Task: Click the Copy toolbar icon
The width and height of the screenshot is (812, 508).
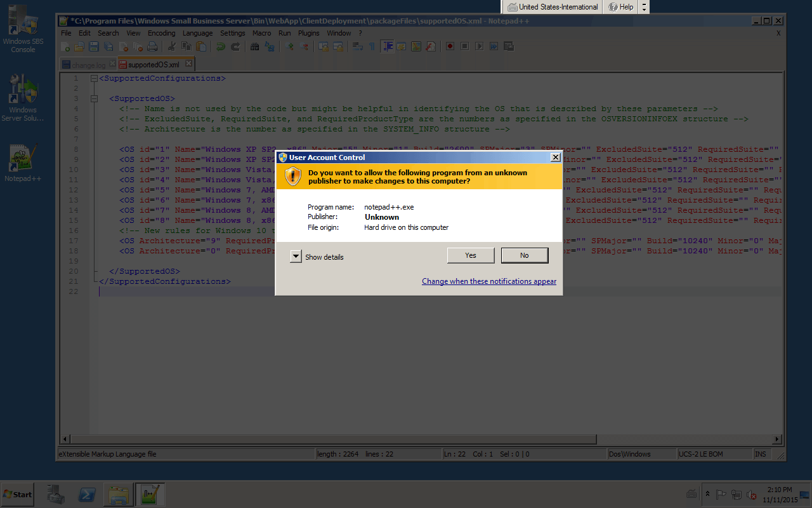Action: point(186,46)
